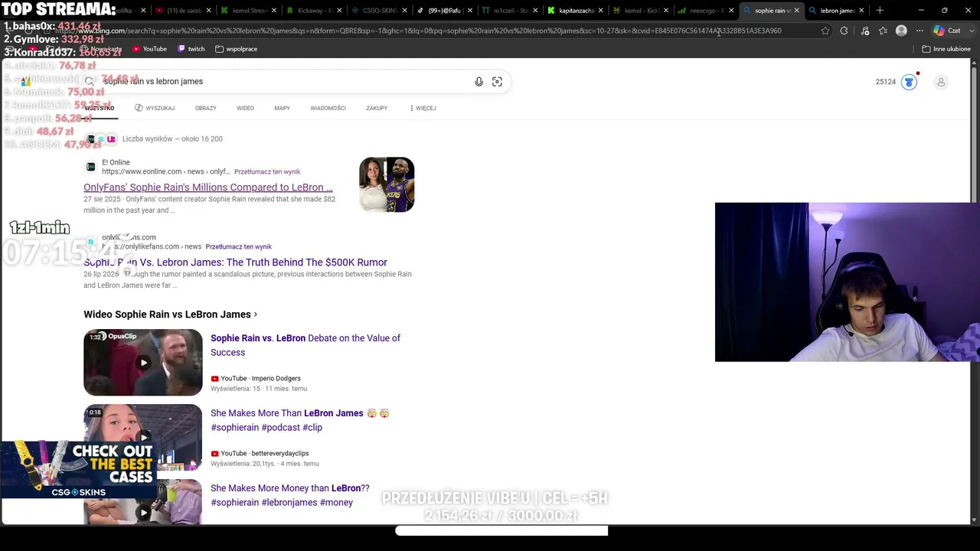Select the WIDEO results tab
Screen dimensions: 980x551
pyautogui.click(x=245, y=108)
